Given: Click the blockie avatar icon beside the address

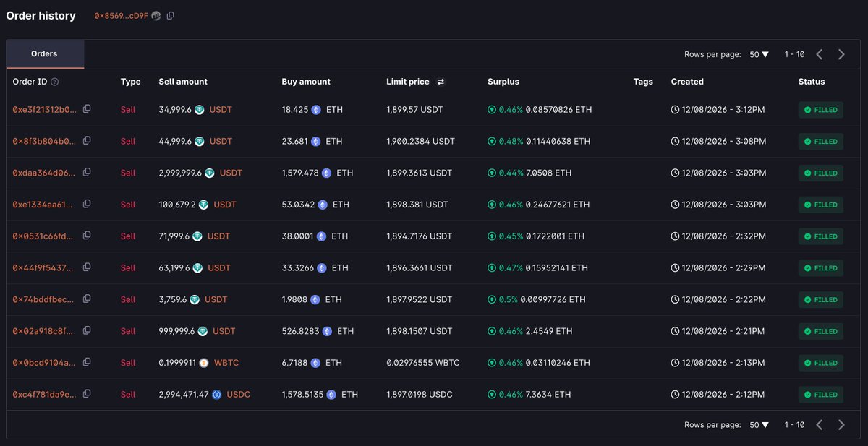Looking at the screenshot, I should pyautogui.click(x=156, y=16).
